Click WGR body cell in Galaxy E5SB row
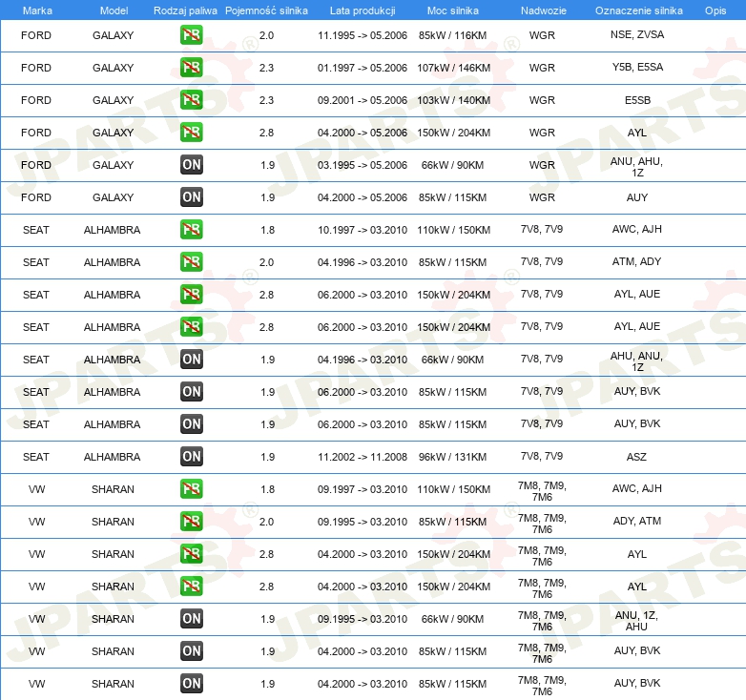 [542, 100]
